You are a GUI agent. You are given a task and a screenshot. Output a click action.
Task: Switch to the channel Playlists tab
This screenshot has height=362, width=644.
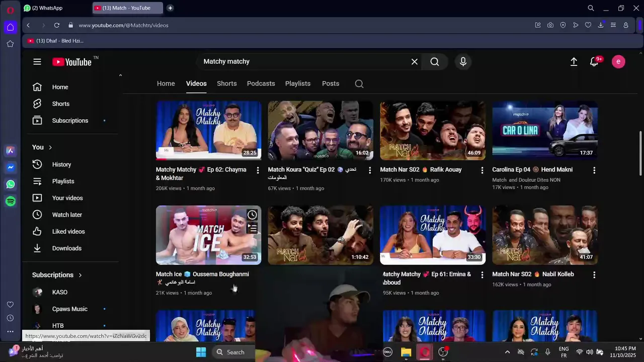tap(298, 83)
